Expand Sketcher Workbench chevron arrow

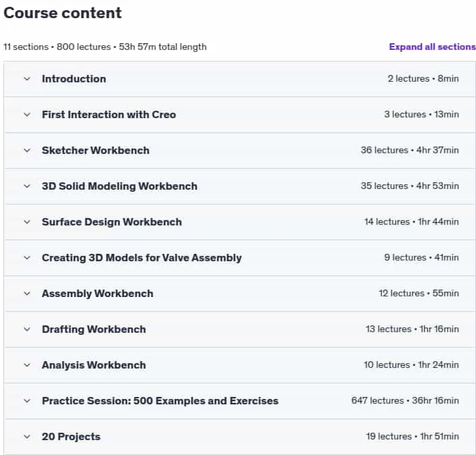27,151
